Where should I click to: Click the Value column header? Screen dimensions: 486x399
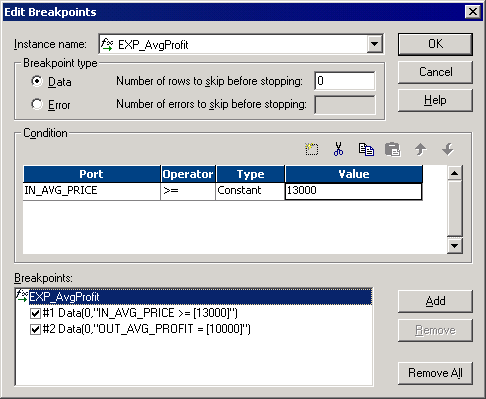click(x=354, y=174)
